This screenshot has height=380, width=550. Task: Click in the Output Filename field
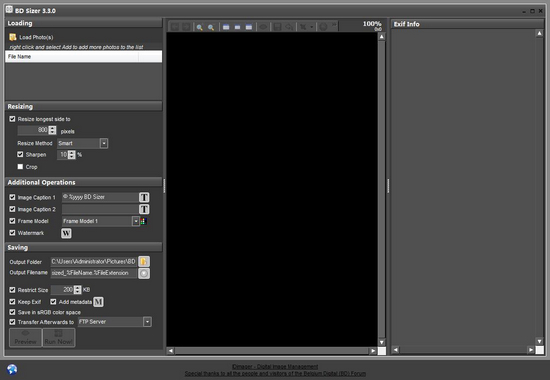[x=94, y=273]
